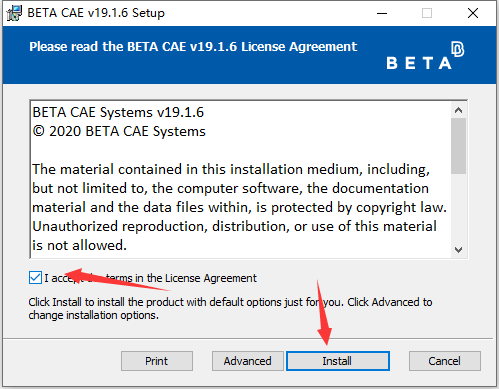
Task: Print the license agreement
Action: (157, 361)
